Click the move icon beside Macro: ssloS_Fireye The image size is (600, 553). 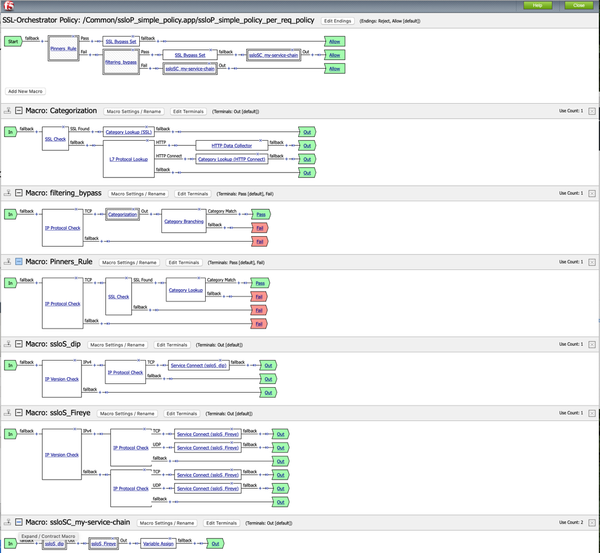pos(8,413)
